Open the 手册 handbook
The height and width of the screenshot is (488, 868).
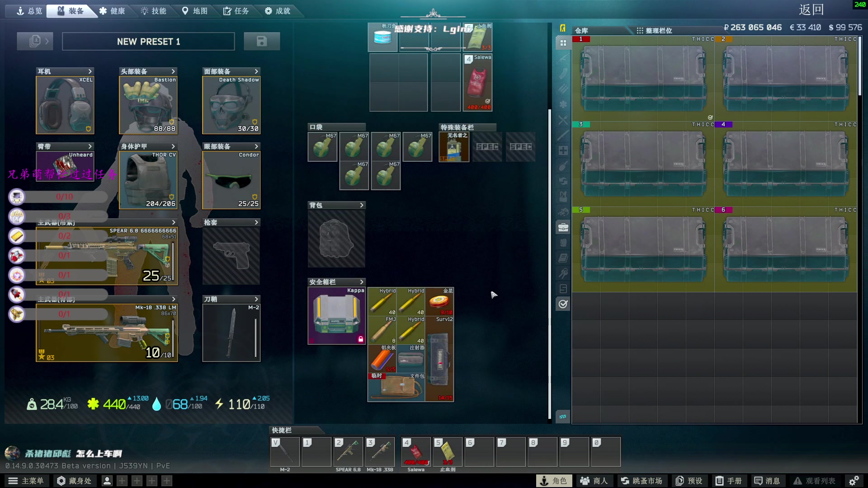tap(728, 481)
